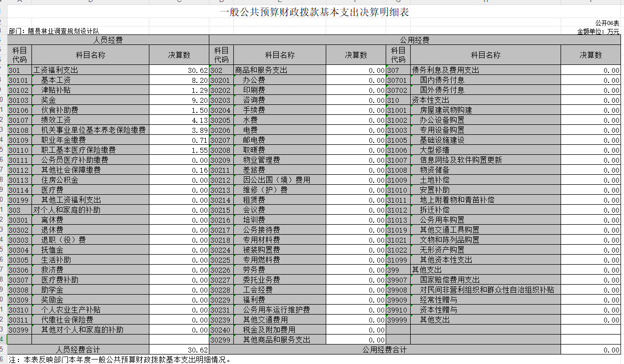Select the title 一般公共预算财政拨款基本支出决算明细表
Screen dimensions: 624x364
point(315,12)
